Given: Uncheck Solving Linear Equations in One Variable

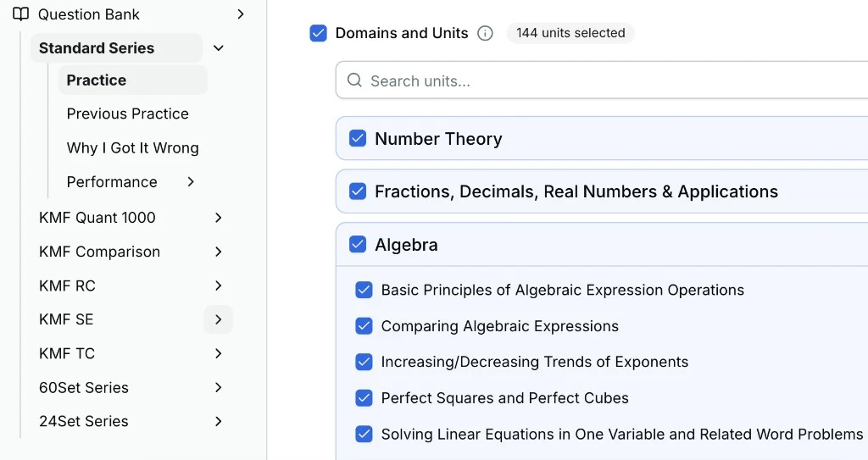Looking at the screenshot, I should pos(364,434).
